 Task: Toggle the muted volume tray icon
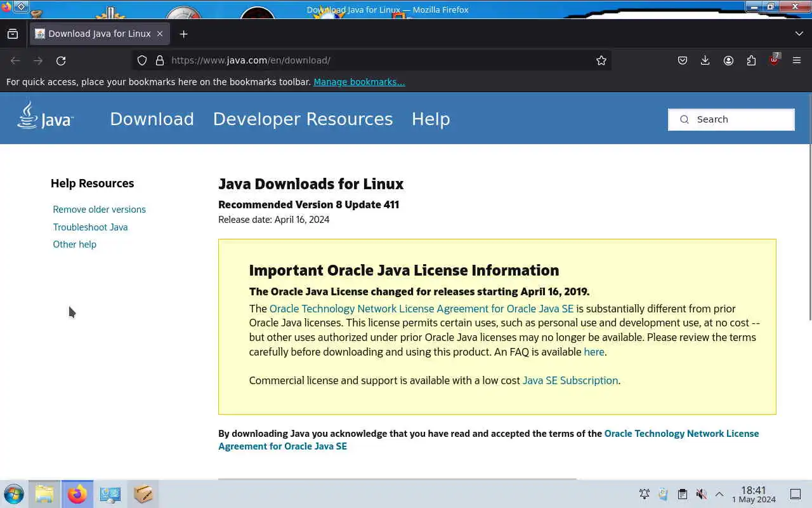(701, 494)
